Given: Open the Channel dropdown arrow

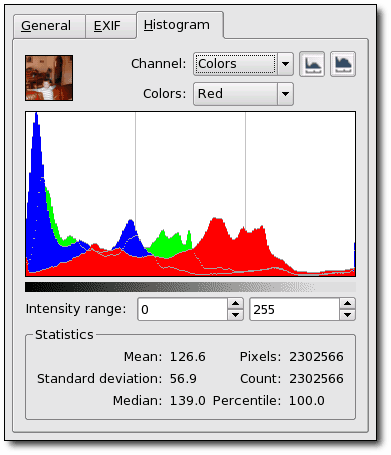Looking at the screenshot, I should (285, 64).
